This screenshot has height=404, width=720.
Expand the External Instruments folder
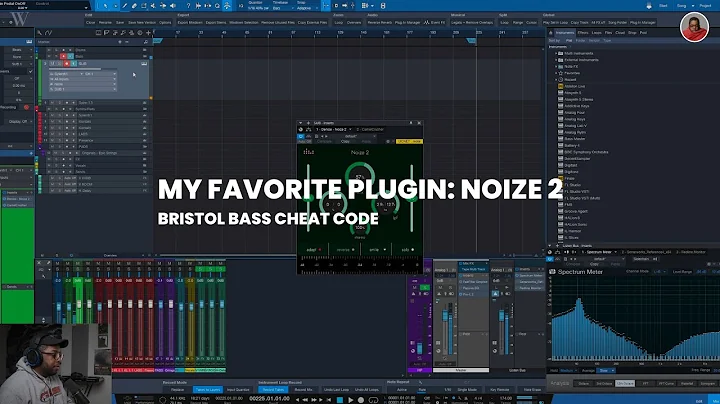556,60
